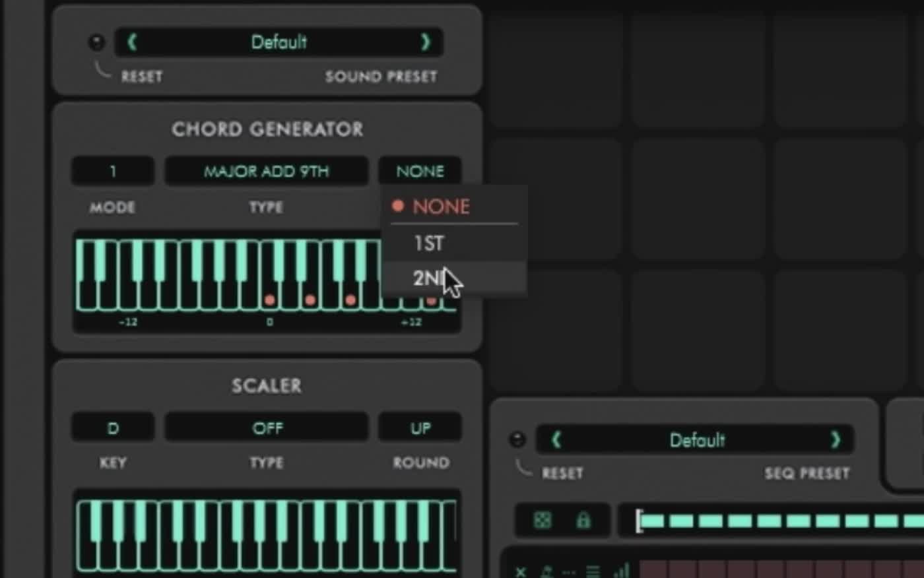Viewport: 924px width, 578px height.
Task: Click the randomize dice icon
Action: 543,520
